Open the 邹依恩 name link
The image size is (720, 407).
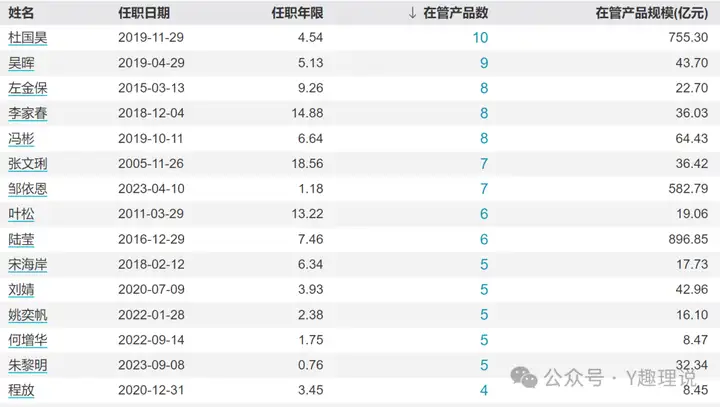click(x=28, y=189)
